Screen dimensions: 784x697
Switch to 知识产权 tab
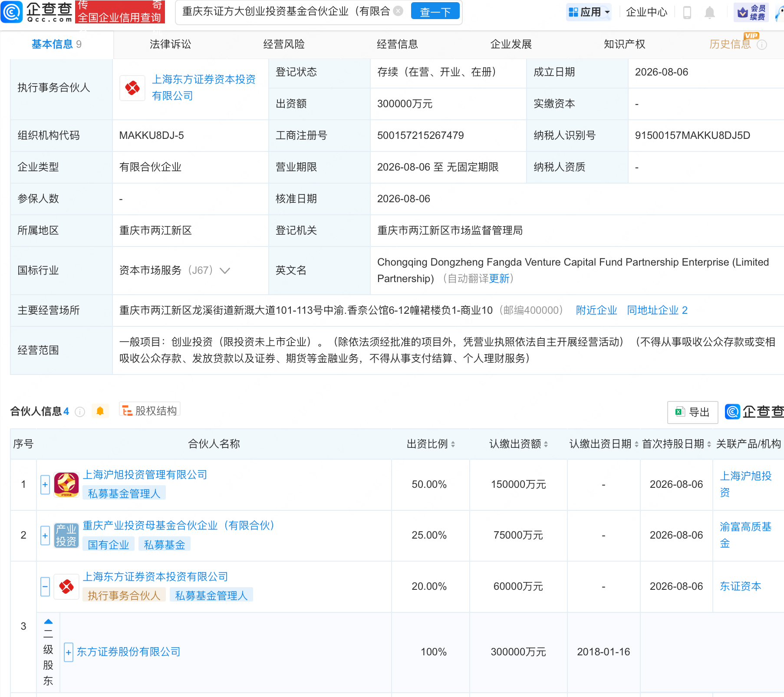click(624, 44)
